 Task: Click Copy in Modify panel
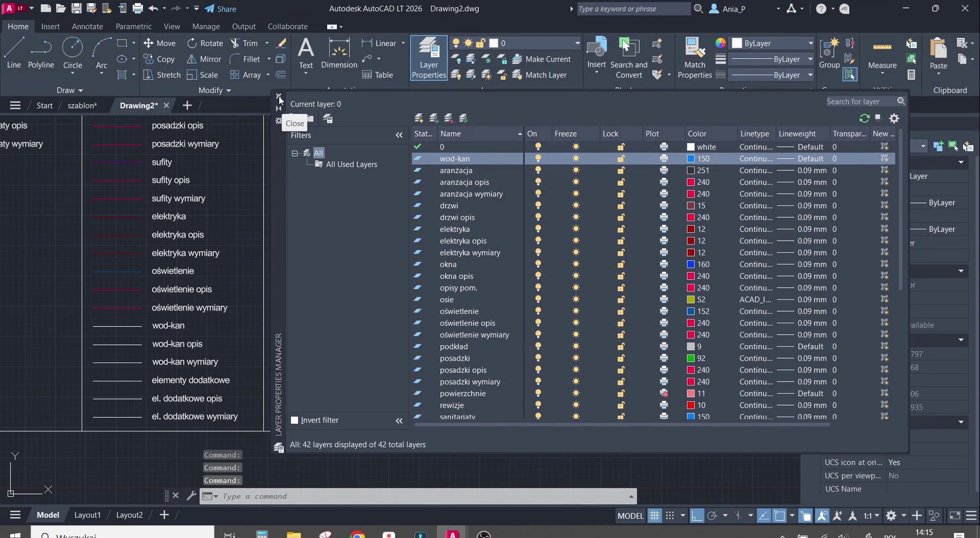point(159,59)
